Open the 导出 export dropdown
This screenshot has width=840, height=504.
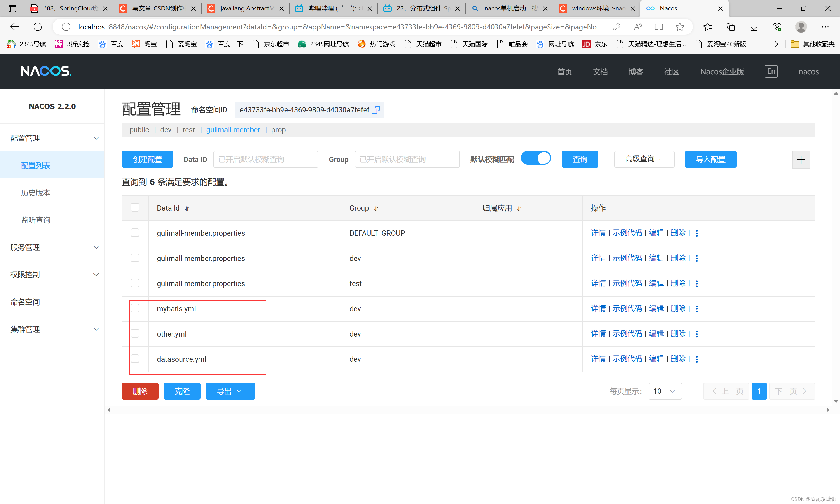pos(230,391)
